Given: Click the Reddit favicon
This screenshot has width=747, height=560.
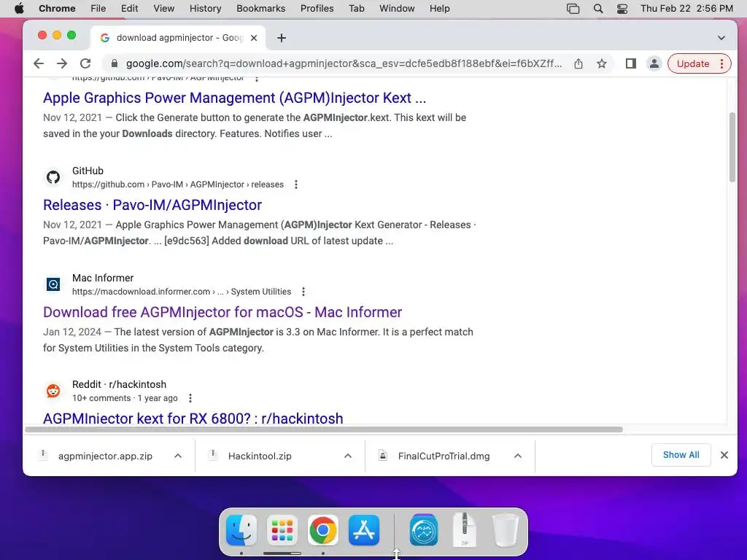Looking at the screenshot, I should (53, 391).
